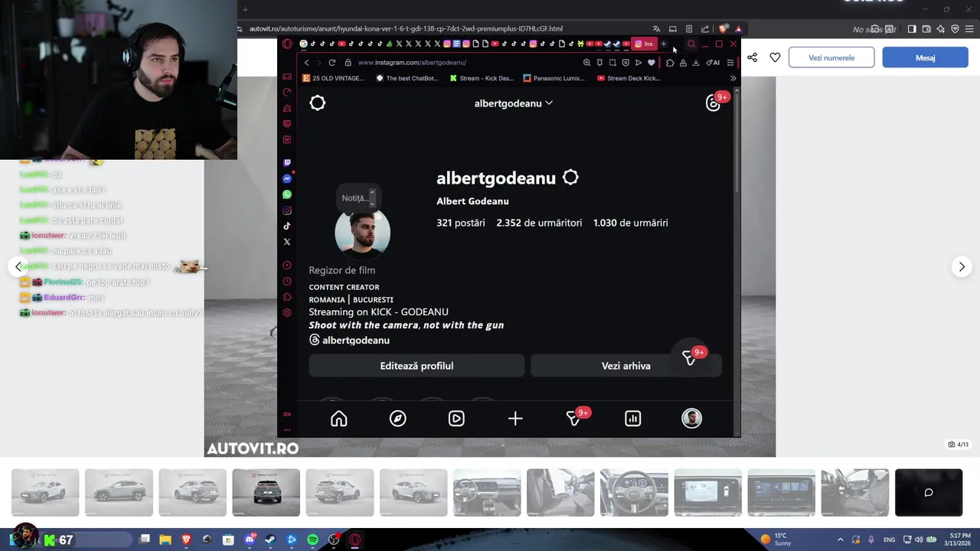Add the autovit listing to favorites heart
980x551 pixels.
[775, 57]
